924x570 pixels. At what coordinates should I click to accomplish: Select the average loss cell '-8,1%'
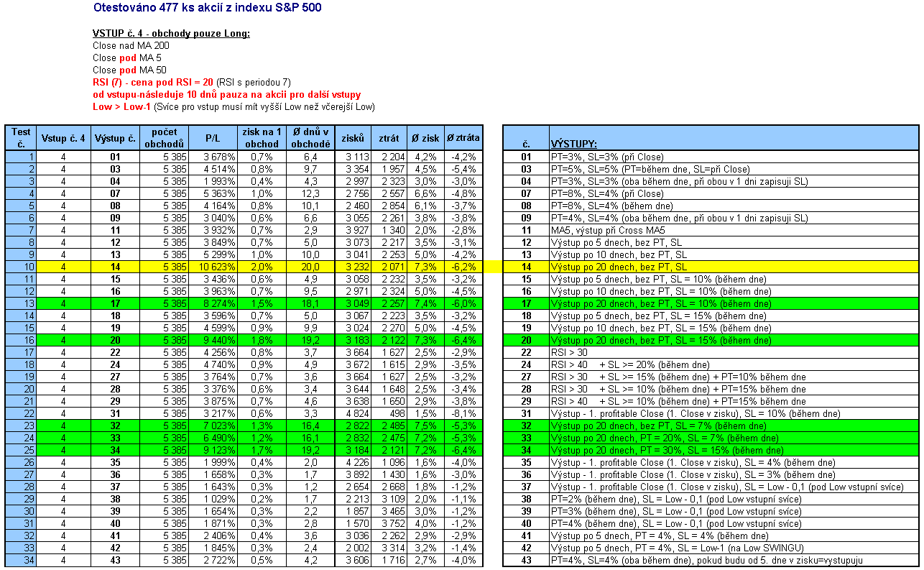(464, 413)
